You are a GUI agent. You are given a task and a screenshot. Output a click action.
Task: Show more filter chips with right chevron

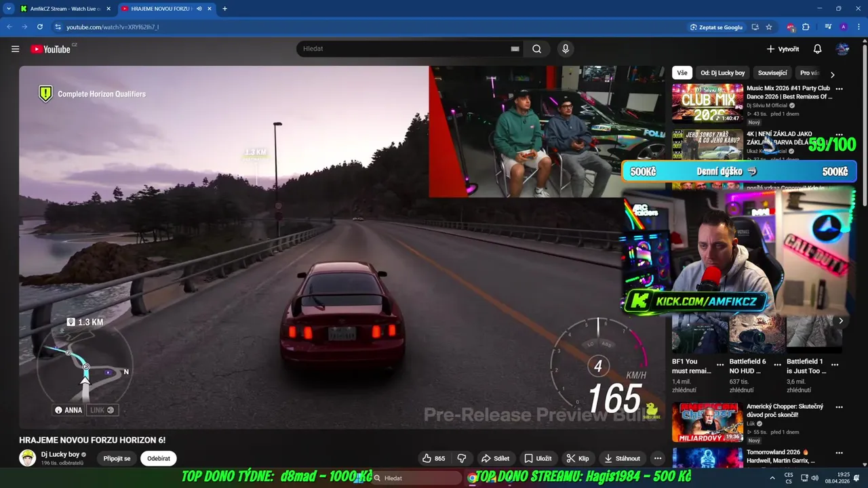pos(832,74)
